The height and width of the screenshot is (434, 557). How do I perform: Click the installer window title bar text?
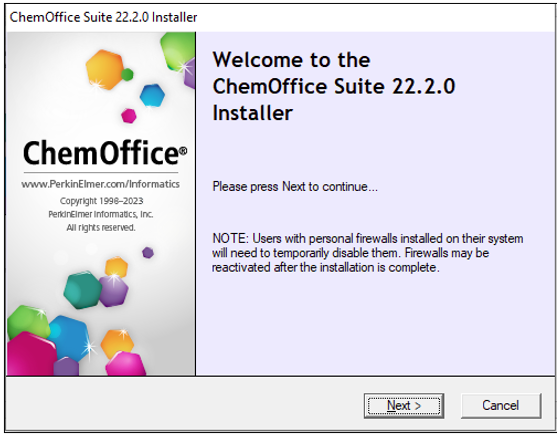103,17
